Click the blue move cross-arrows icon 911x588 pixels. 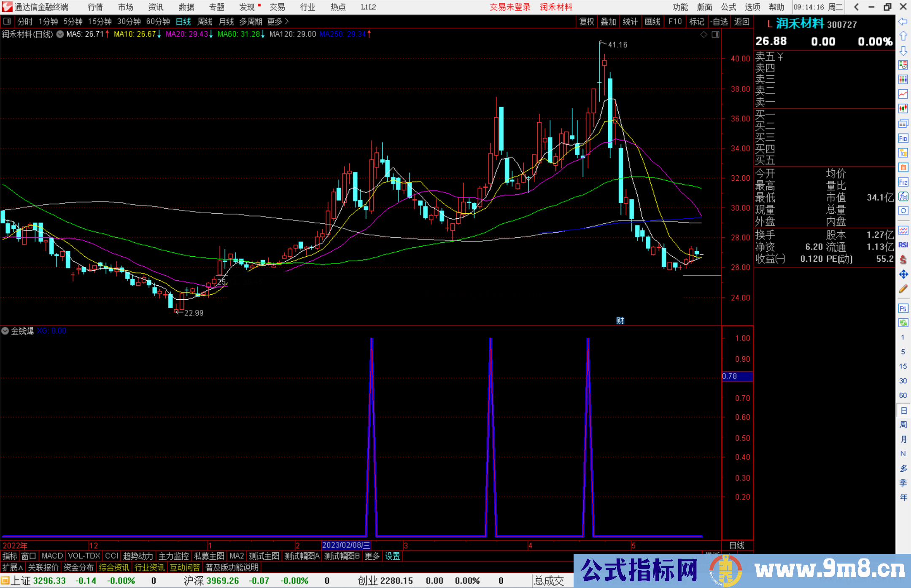click(x=903, y=274)
